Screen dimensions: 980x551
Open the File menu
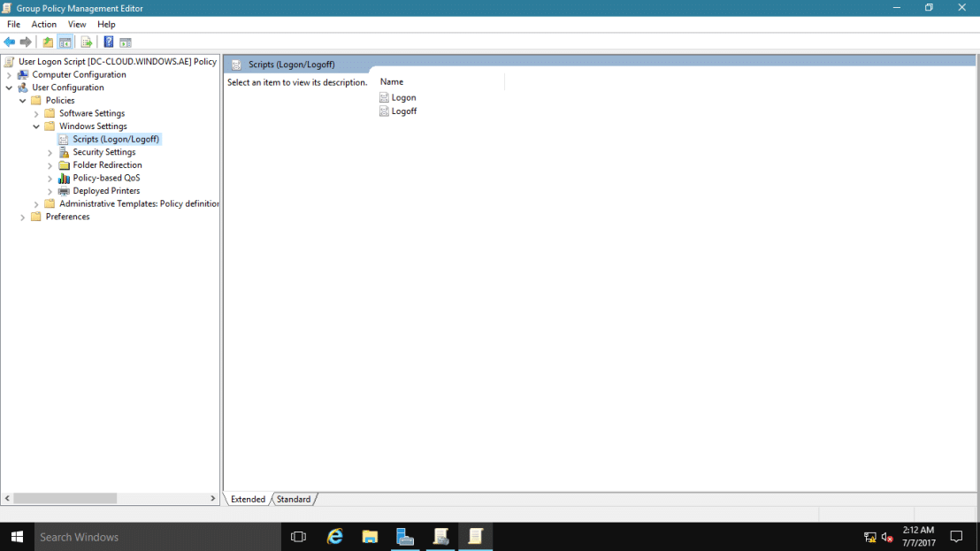14,25
